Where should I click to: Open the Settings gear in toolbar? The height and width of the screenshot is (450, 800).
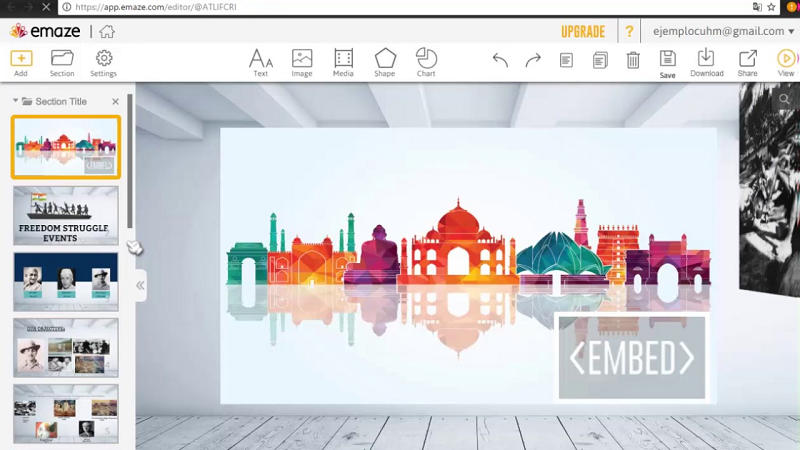(103, 59)
